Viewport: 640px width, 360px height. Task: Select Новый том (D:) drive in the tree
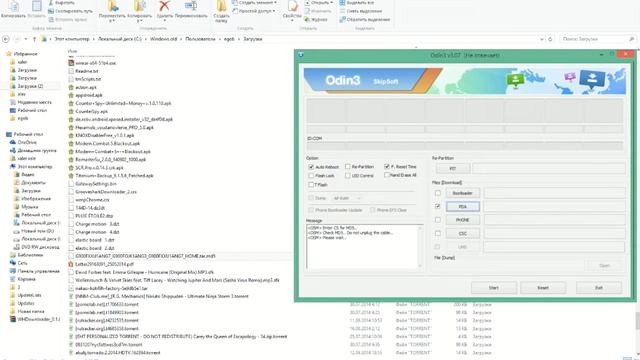(38, 231)
